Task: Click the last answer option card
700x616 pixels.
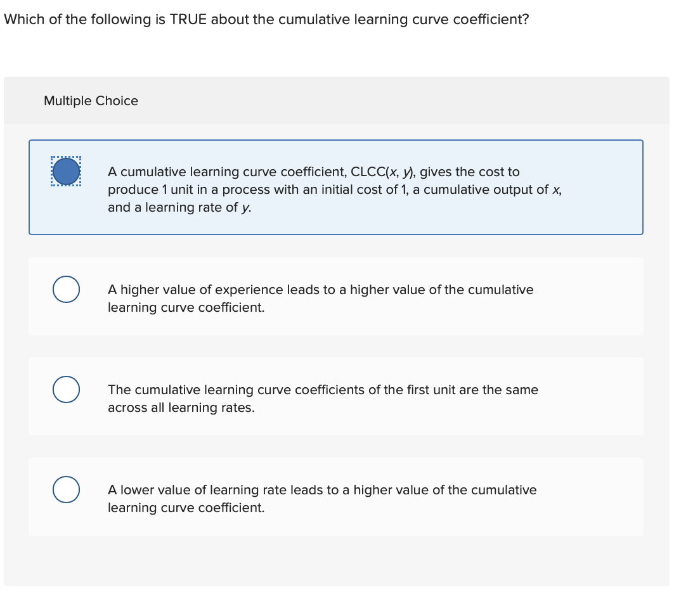Action: pos(336,496)
